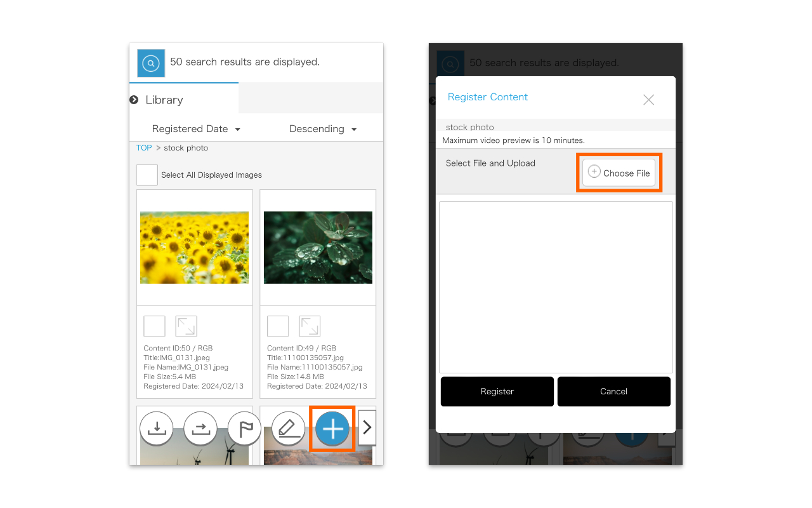Expand the Library panel arrow

(134, 100)
